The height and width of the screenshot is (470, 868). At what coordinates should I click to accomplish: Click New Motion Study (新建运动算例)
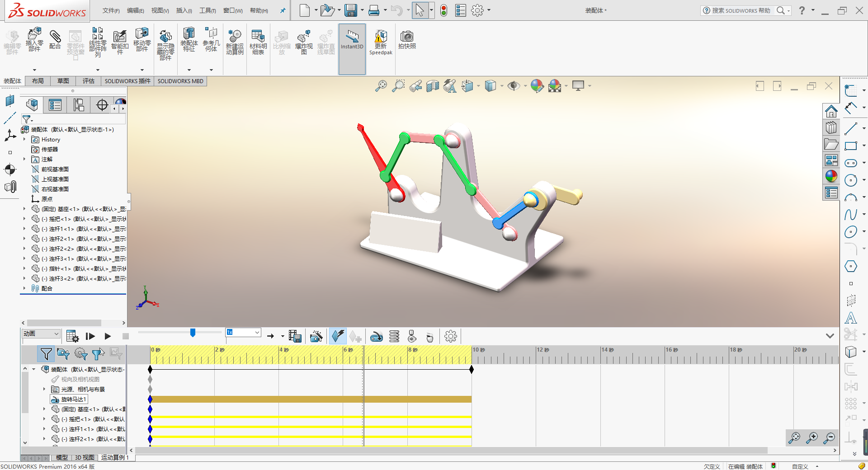pos(235,42)
